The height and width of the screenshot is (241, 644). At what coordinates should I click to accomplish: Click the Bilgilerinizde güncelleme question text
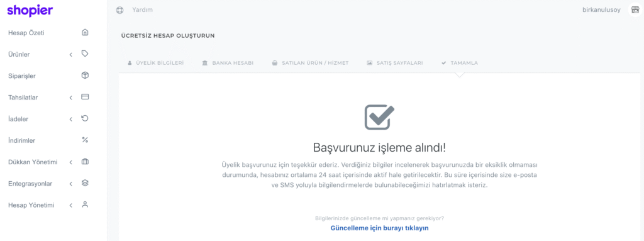[x=379, y=218]
